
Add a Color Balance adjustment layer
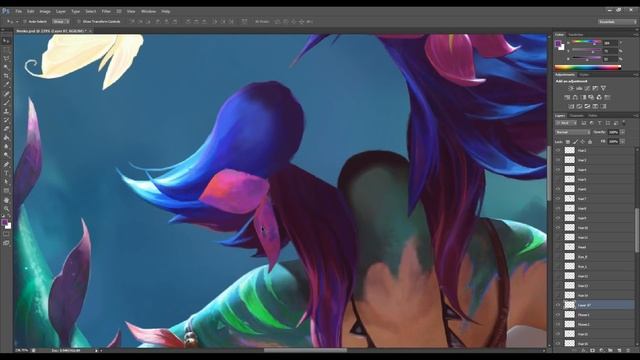pyautogui.click(x=575, y=98)
